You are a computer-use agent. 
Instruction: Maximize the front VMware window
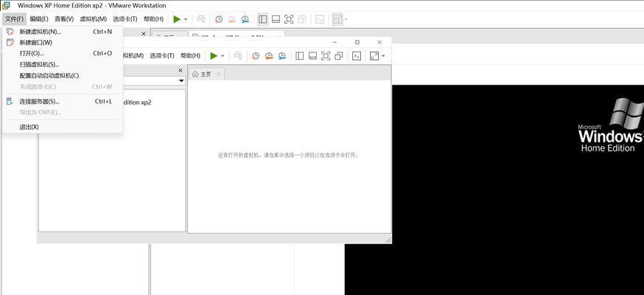pyautogui.click(x=357, y=42)
